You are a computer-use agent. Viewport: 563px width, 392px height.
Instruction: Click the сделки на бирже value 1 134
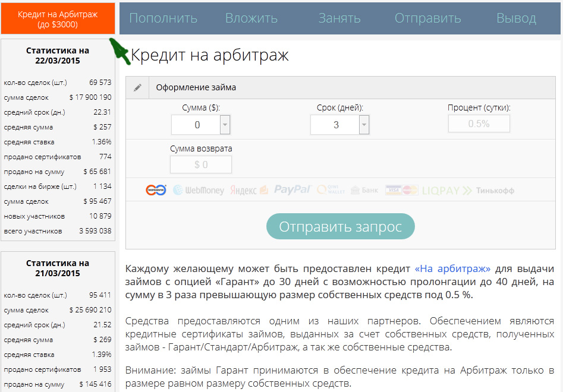pos(102,186)
